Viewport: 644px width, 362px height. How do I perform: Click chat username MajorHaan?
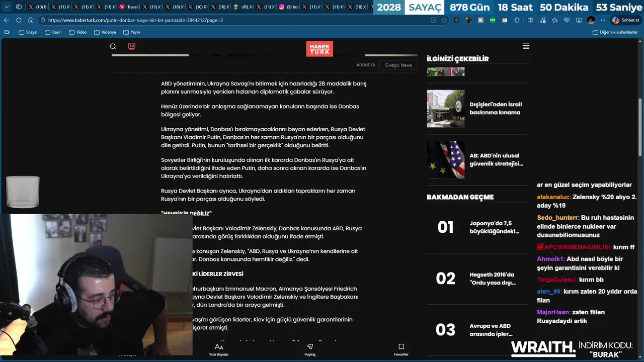pyautogui.click(x=554, y=312)
